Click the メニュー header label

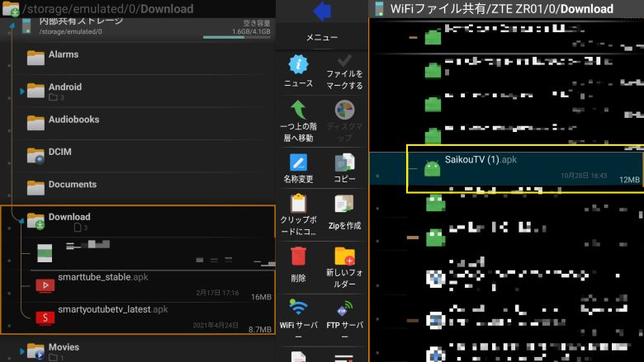coord(322,37)
